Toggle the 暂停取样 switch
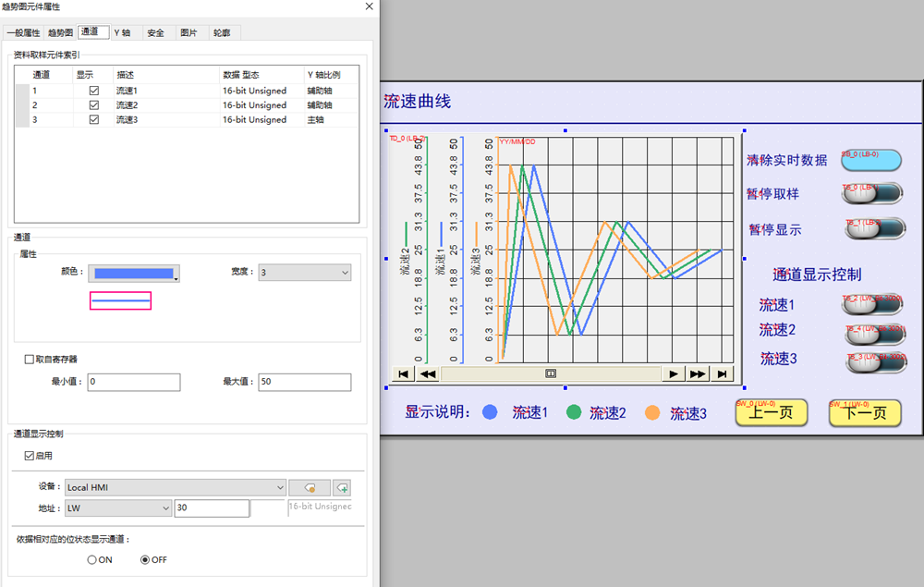924x587 pixels. point(872,192)
